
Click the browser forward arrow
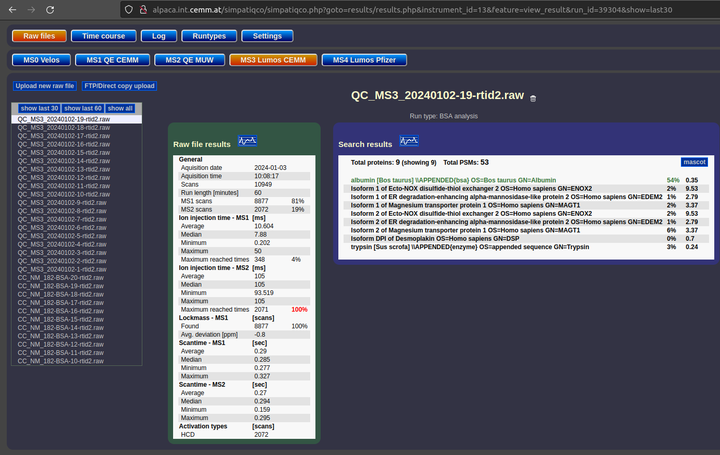pyautogui.click(x=35, y=9)
